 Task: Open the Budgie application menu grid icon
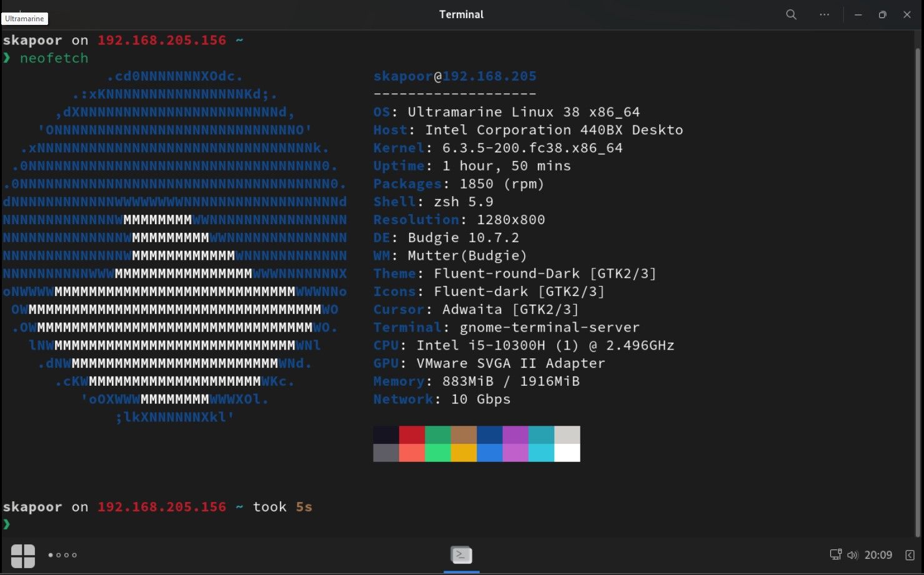pyautogui.click(x=23, y=555)
